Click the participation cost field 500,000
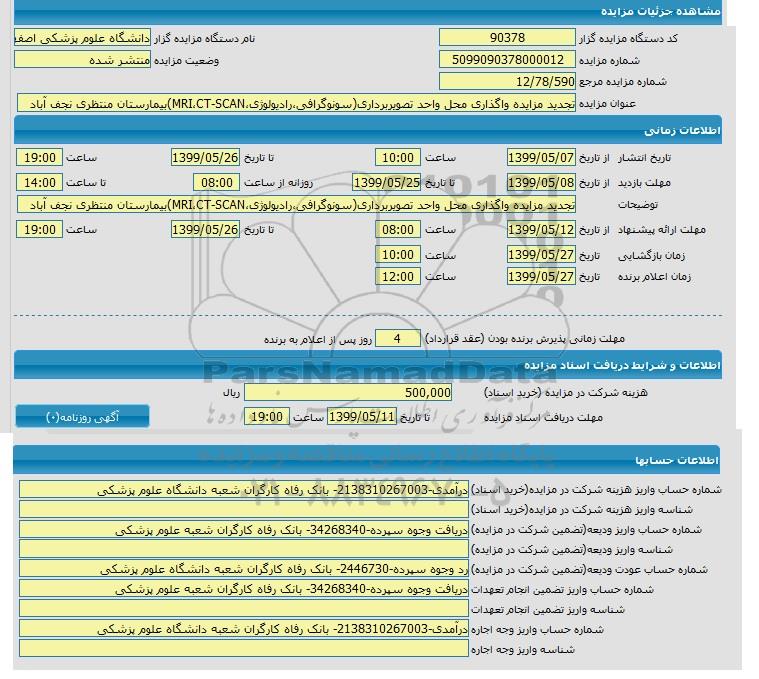 point(348,392)
